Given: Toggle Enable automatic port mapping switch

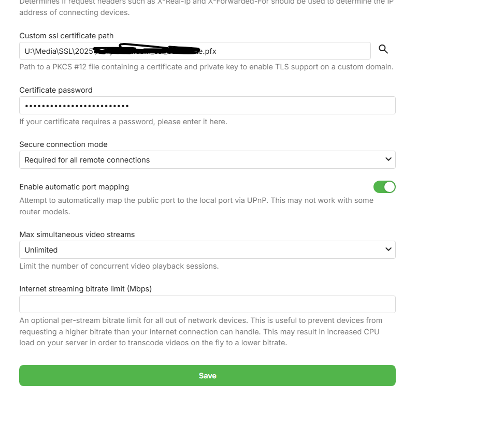Looking at the screenshot, I should tap(384, 187).
